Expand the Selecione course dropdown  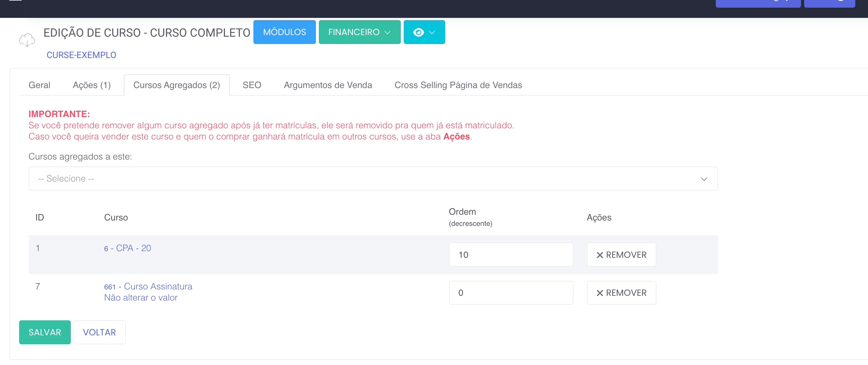coord(373,179)
